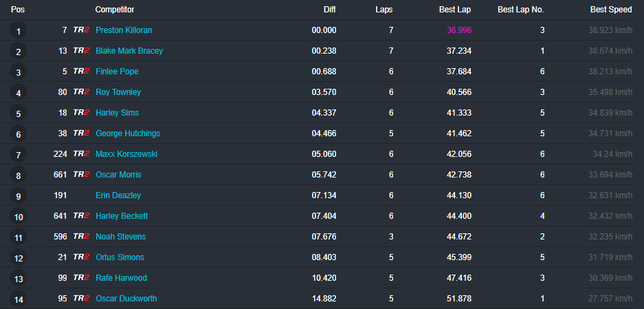
Task: Click the position 14 circle badge
Action: (x=19, y=299)
